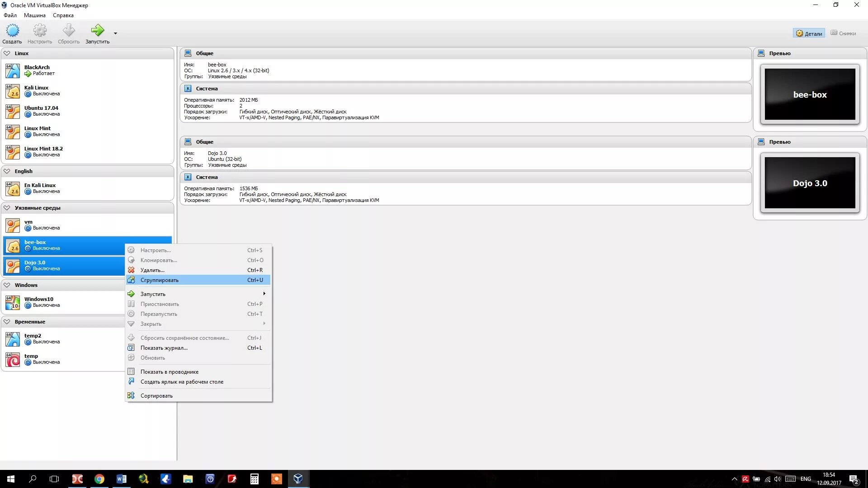Choose Сгруппировать in context menu
868x488 pixels.
click(x=160, y=280)
